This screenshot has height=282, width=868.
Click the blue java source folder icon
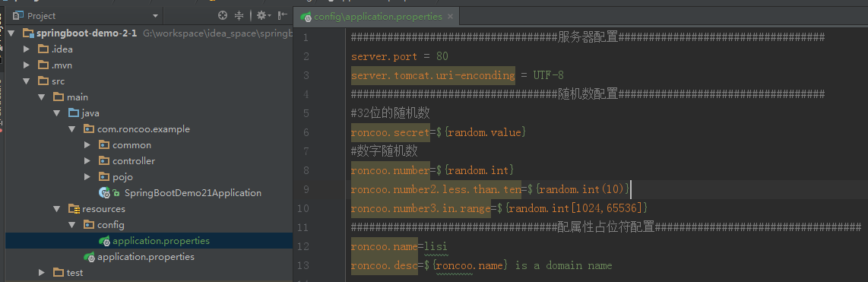[x=74, y=113]
